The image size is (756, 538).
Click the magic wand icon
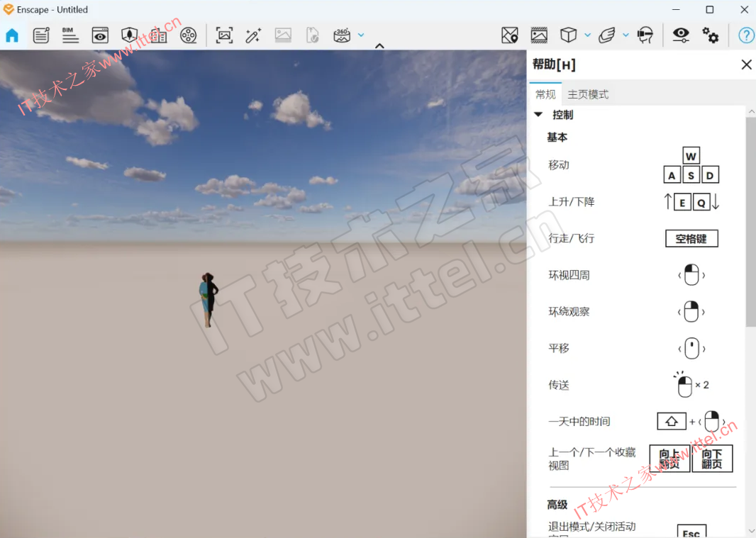[253, 35]
